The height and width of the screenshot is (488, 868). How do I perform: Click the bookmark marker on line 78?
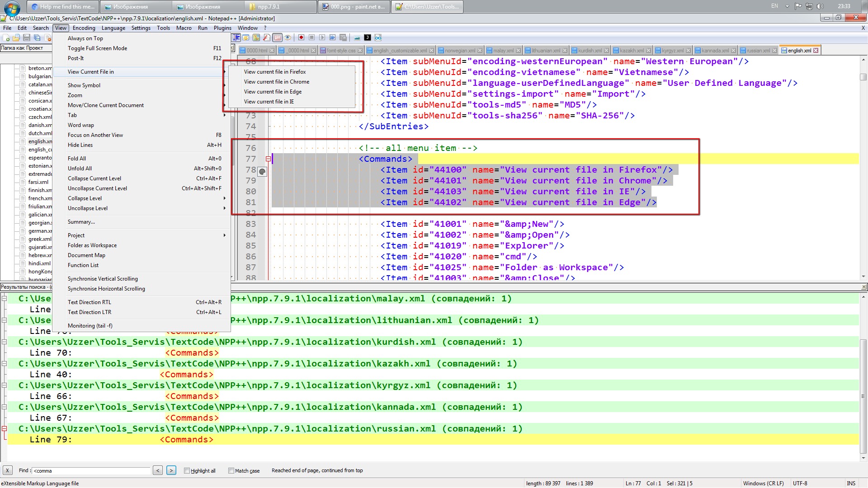(262, 171)
